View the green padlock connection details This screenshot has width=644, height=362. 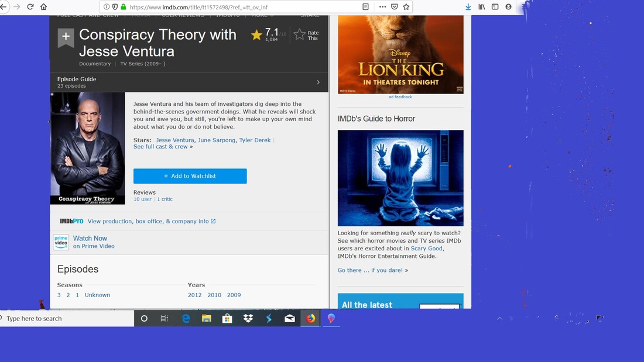123,7
